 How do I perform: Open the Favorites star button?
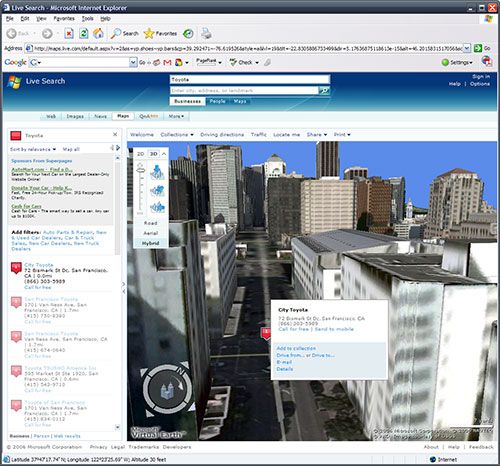click(160, 33)
